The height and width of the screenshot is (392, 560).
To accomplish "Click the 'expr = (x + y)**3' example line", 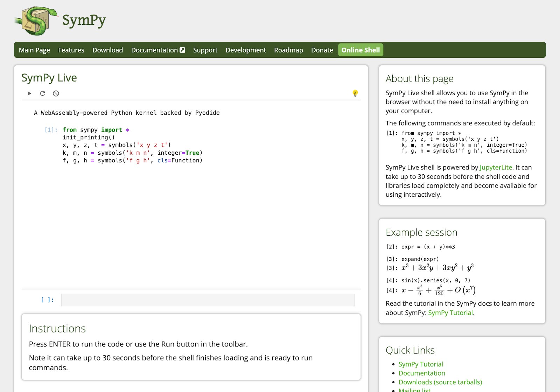I will [428, 247].
